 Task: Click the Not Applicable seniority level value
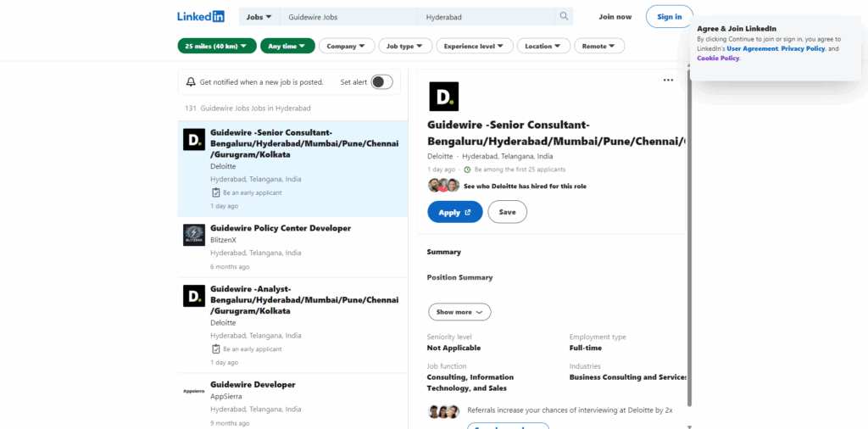click(454, 348)
